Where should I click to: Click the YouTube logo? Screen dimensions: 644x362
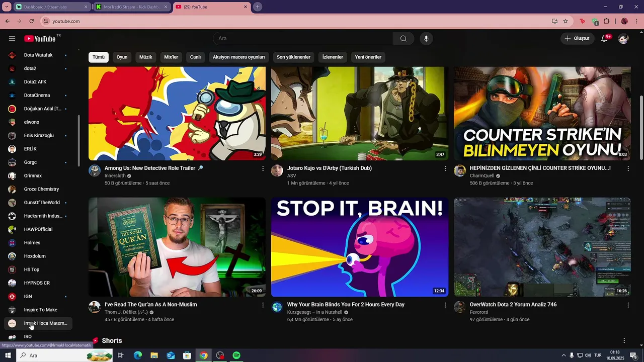click(x=40, y=39)
